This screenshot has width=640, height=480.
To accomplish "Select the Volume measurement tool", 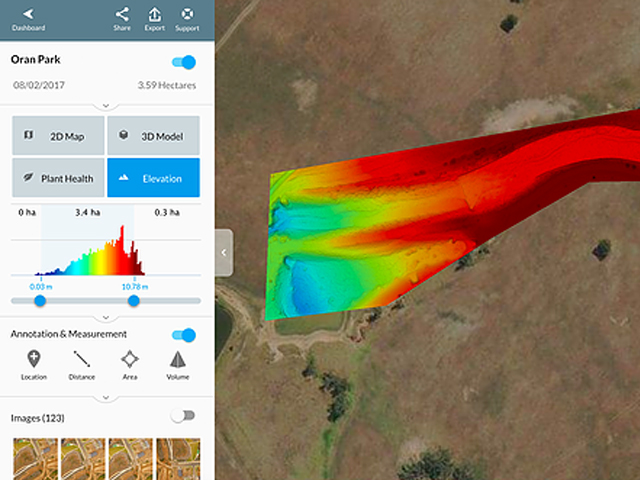I will coord(177,365).
